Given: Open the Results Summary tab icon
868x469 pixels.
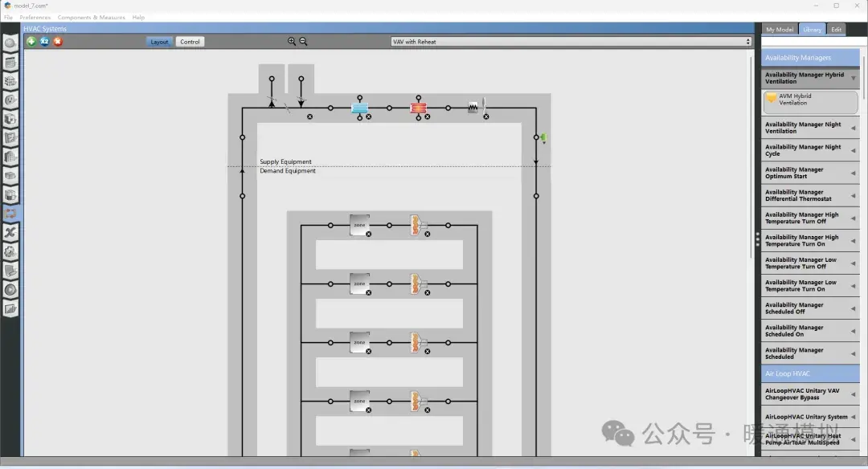Looking at the screenshot, I should point(10,309).
